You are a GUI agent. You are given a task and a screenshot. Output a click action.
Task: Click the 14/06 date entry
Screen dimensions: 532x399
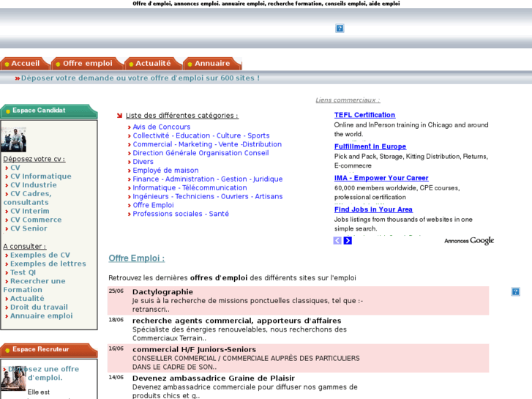tap(116, 377)
